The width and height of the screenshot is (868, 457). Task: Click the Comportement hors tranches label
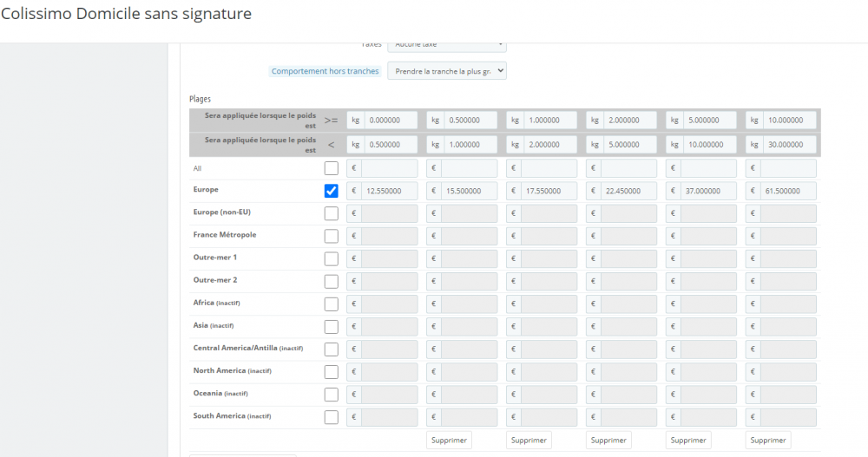tap(325, 71)
